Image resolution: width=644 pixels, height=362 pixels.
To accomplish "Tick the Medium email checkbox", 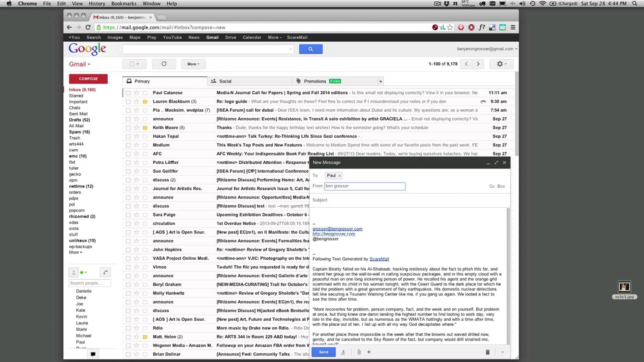I will pos(128,145).
